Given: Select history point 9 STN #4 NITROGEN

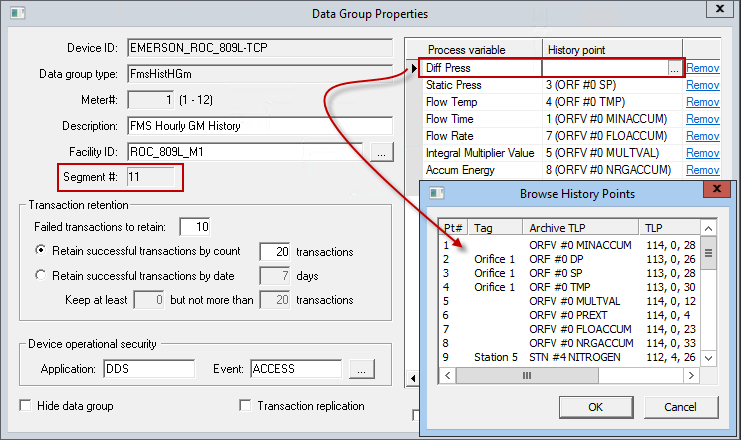Looking at the screenshot, I should [569, 357].
